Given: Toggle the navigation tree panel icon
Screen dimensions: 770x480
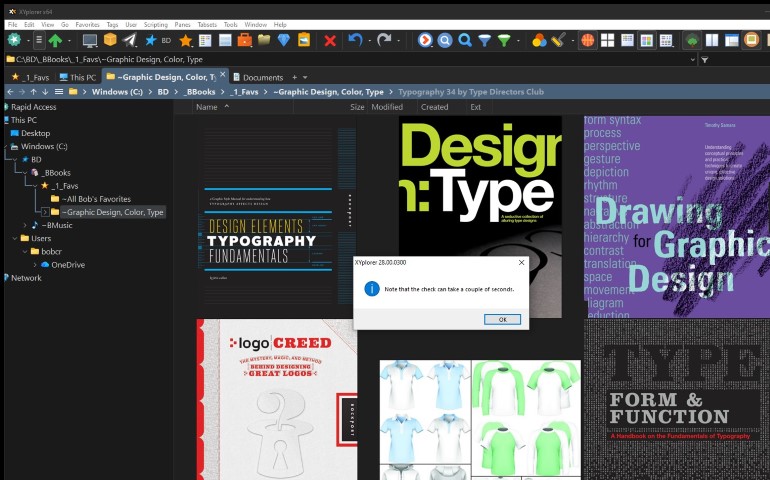Looking at the screenshot, I should tap(692, 41).
